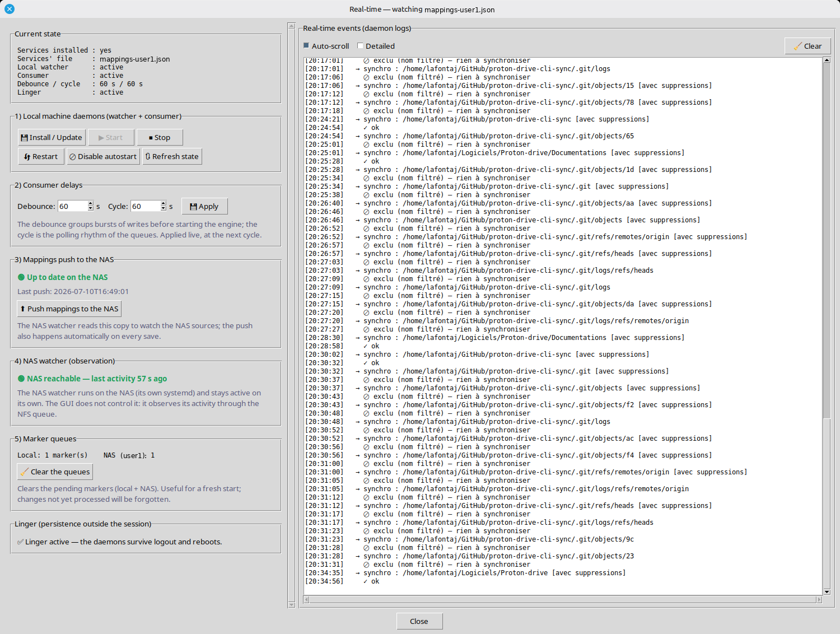Click 'Local: 1 marker(s)' text
Screen dimensions: 840x634
coord(53,455)
